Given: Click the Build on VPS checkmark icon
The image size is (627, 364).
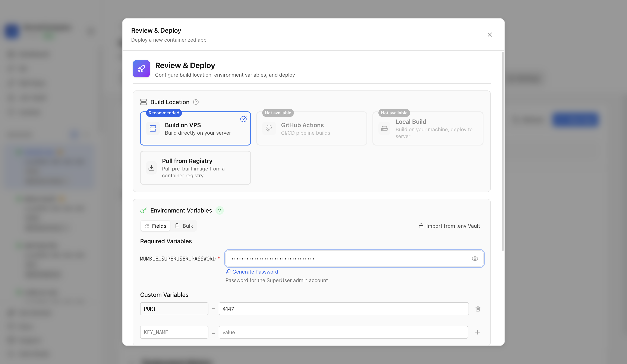Looking at the screenshot, I should click(x=243, y=119).
